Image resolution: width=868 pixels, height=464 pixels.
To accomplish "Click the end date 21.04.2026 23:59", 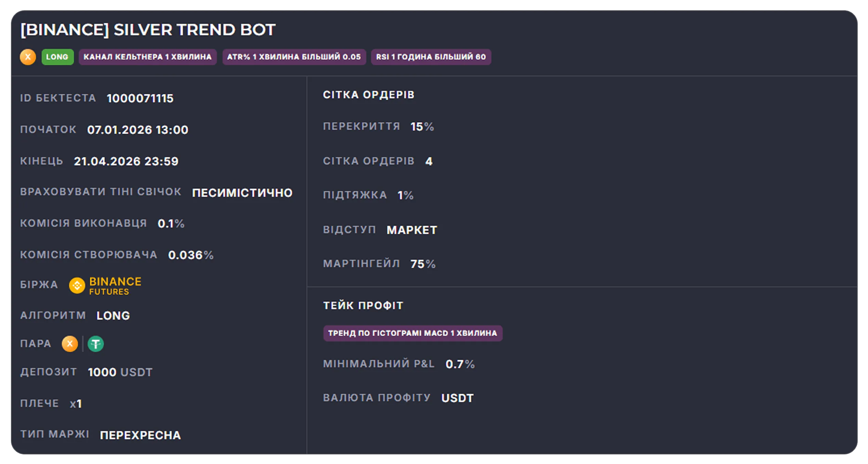I will 126,162.
